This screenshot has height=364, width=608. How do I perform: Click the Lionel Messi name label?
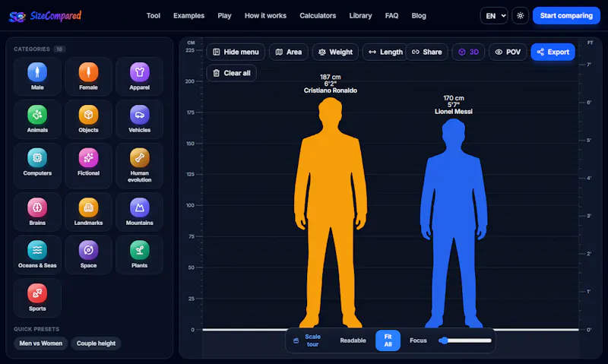pyautogui.click(x=453, y=112)
